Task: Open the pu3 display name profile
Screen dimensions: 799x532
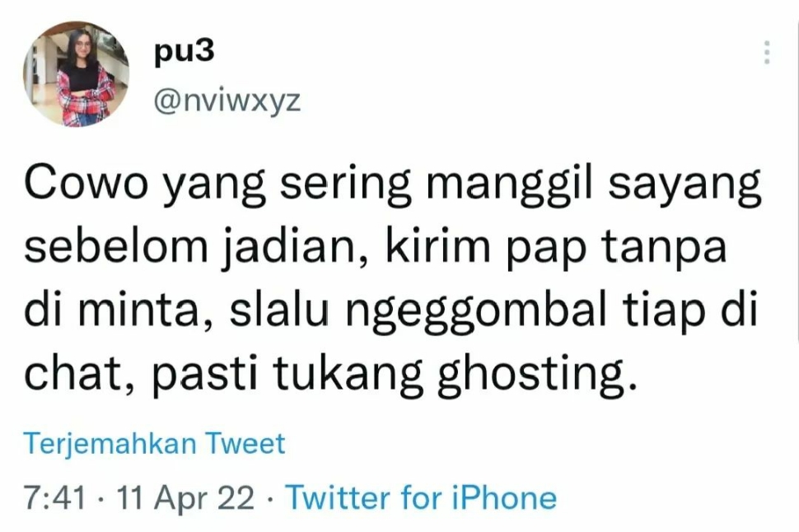Action: click(x=184, y=53)
